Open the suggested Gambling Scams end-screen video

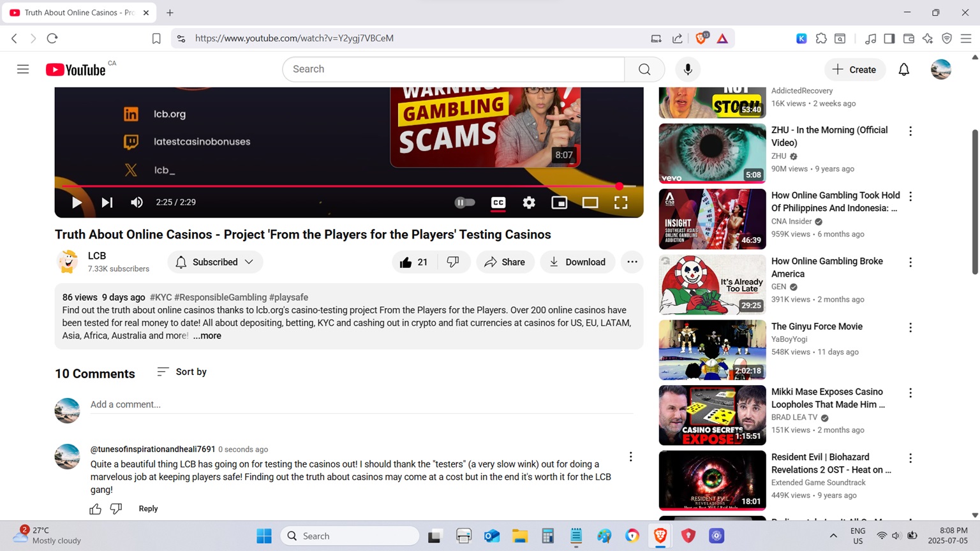point(485,127)
